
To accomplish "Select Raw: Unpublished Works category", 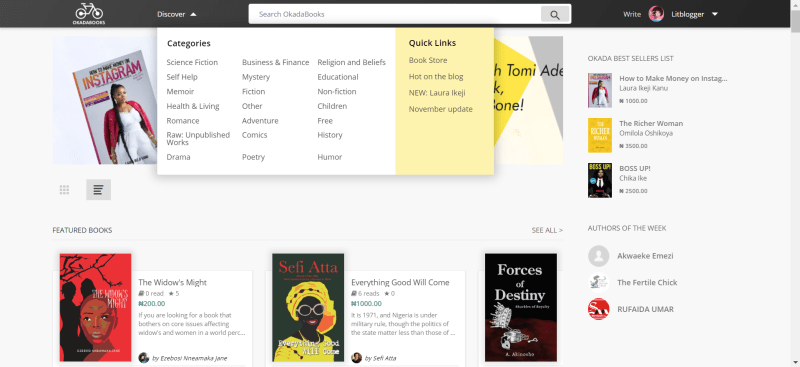I will tap(198, 139).
